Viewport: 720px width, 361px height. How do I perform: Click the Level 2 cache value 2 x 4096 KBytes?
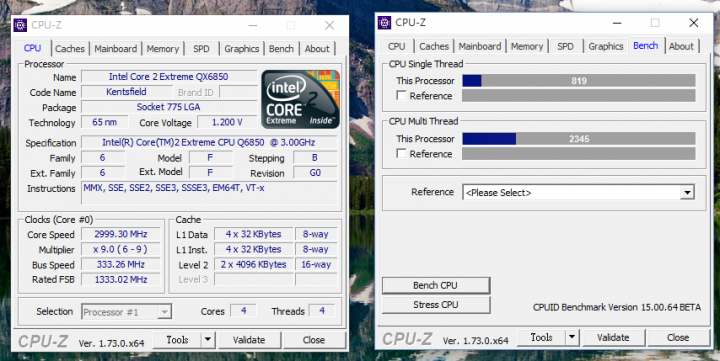tap(253, 265)
